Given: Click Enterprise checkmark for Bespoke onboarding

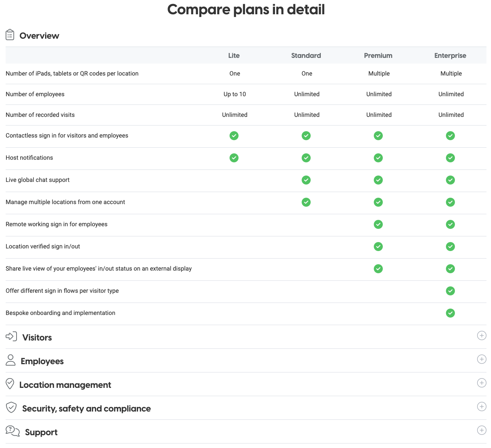Looking at the screenshot, I should click(x=450, y=313).
